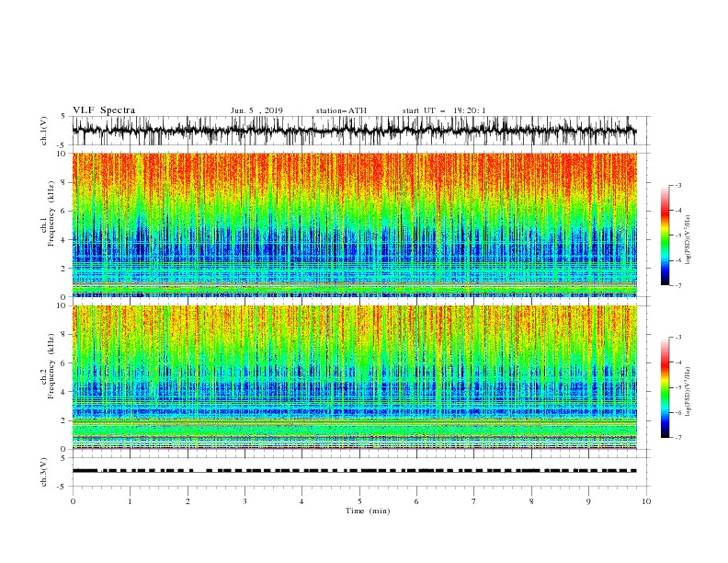Click the 'VLF Spectra' title text
Image resolution: width=728 pixels, height=563 pixels.
coord(104,110)
